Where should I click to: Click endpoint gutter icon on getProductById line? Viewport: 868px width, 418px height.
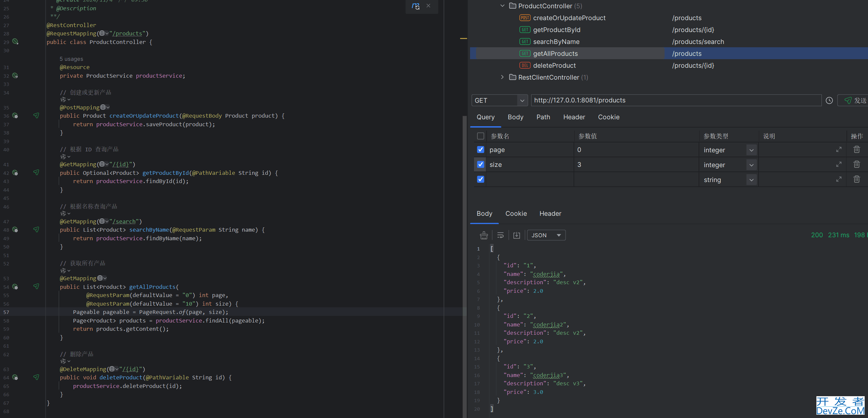coord(15,172)
